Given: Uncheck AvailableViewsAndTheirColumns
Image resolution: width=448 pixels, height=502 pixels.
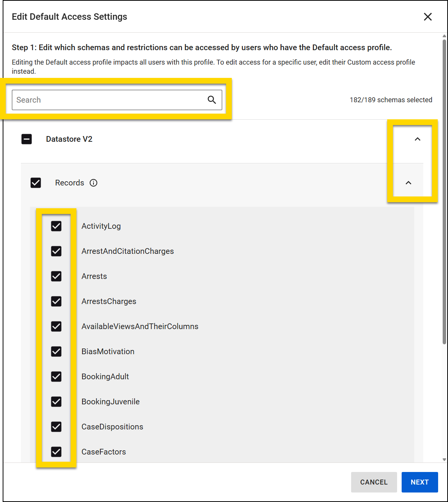Looking at the screenshot, I should 56,326.
